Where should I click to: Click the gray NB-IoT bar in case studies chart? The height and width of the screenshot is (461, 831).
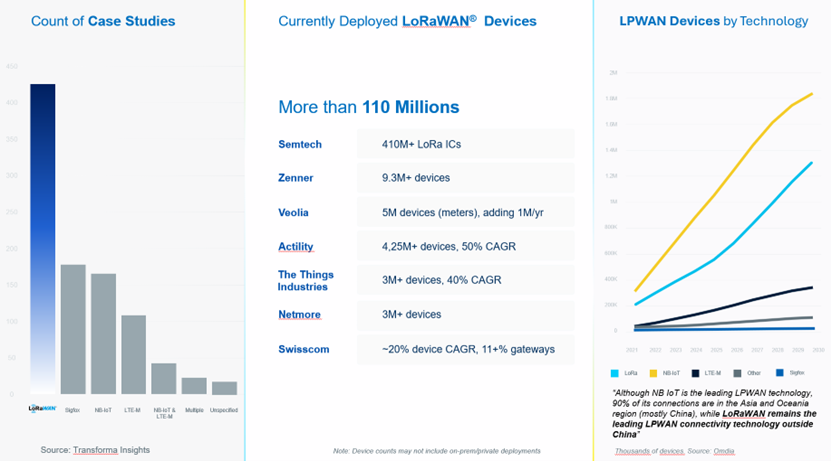(x=103, y=334)
